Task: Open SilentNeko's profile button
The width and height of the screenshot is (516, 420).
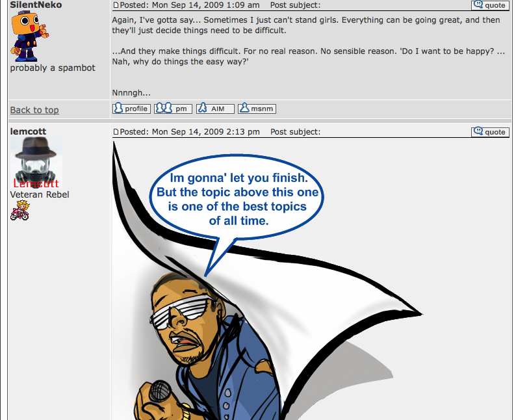Action: (131, 109)
